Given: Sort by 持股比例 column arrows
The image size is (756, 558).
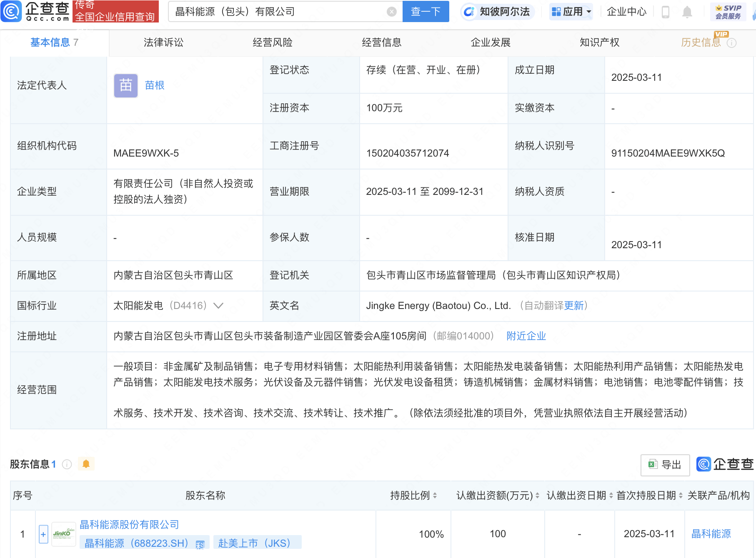Looking at the screenshot, I should [435, 496].
